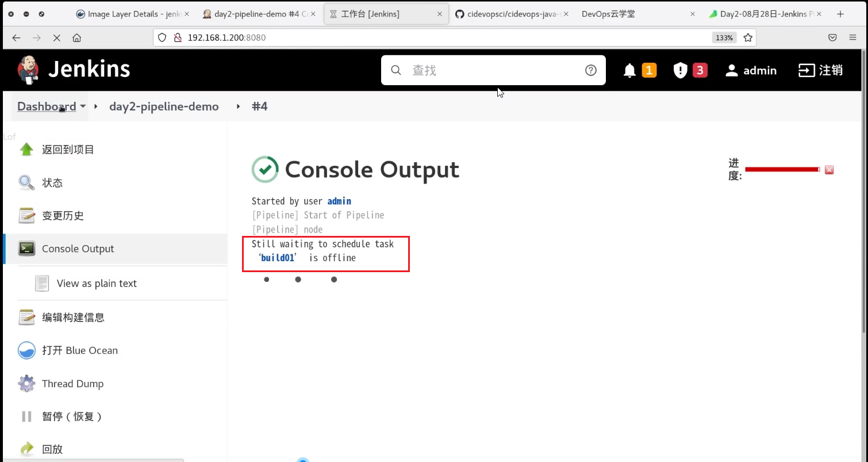Click the Blue Ocean wave icon
Viewport: 868px width, 462px height.
[26, 350]
